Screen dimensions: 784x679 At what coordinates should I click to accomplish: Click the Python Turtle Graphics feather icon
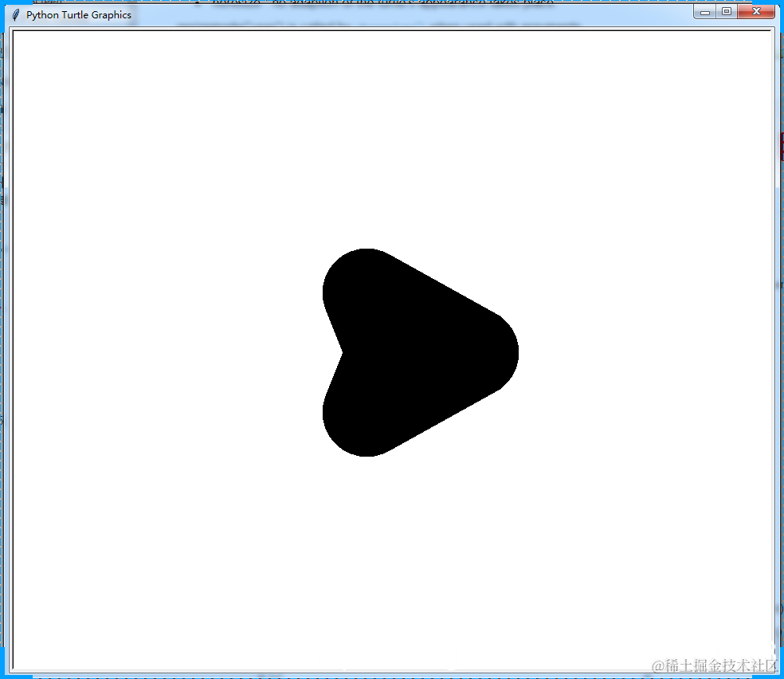click(16, 15)
